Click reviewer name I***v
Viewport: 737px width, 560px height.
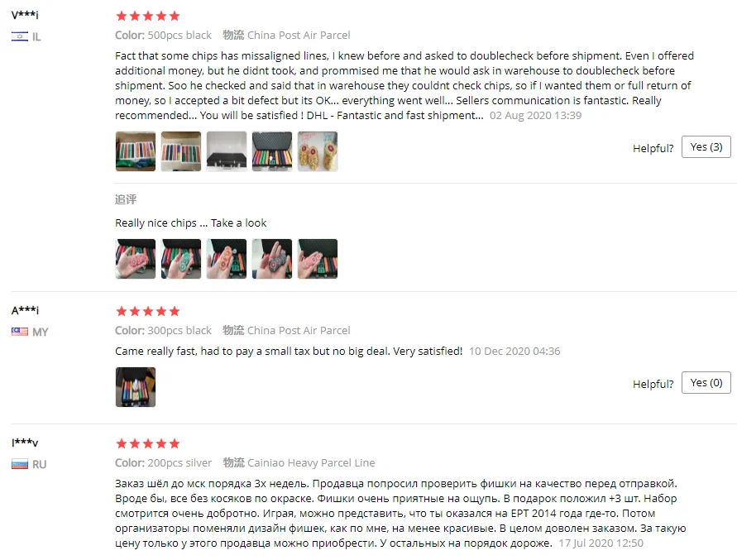coord(25,443)
